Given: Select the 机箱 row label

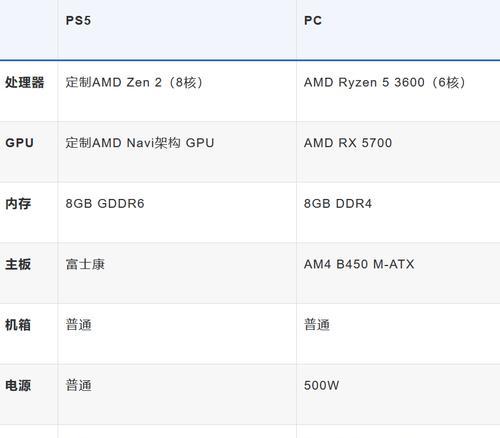Looking at the screenshot, I should [x=18, y=325].
